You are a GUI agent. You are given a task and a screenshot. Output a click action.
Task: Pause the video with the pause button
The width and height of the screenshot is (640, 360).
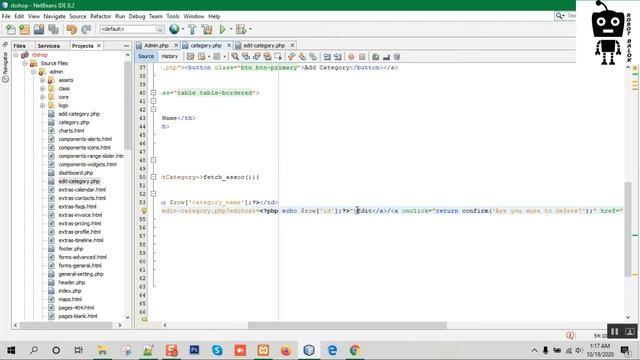point(615,332)
